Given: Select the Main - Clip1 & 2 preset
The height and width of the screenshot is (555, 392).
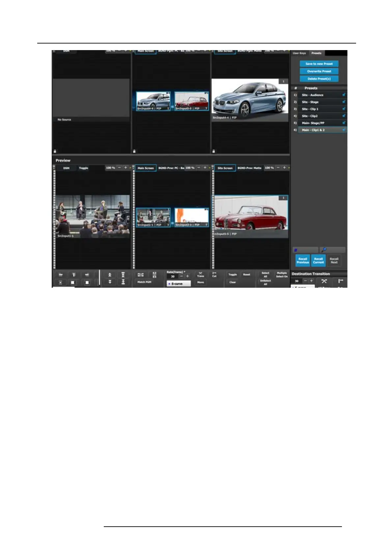Looking at the screenshot, I should pyautogui.click(x=322, y=130).
